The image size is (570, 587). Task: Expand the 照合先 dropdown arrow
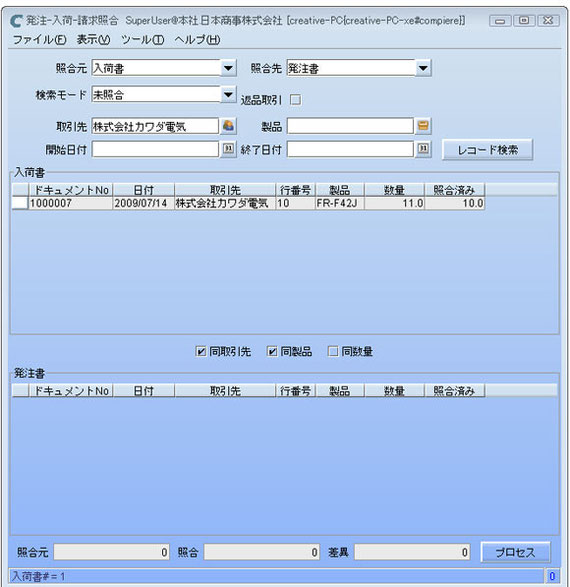point(423,68)
